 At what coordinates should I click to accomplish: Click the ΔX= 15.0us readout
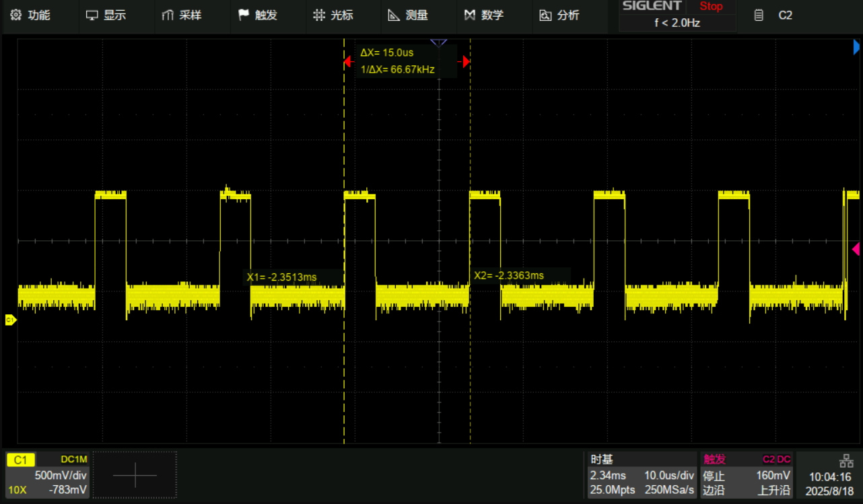click(386, 52)
